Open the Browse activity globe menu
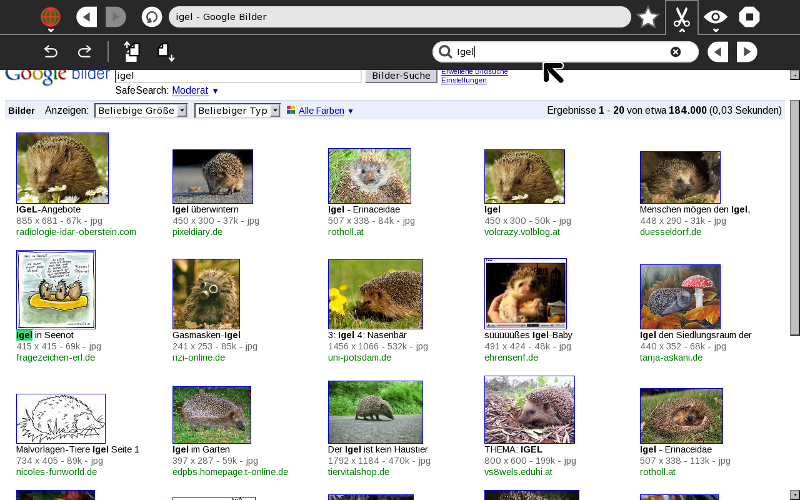This screenshot has height=500, width=800. click(49, 17)
